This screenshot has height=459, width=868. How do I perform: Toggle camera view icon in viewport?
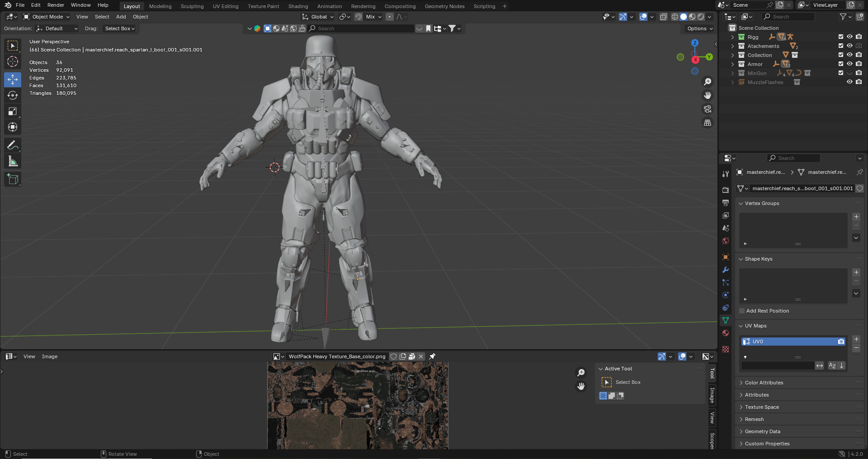(x=708, y=109)
